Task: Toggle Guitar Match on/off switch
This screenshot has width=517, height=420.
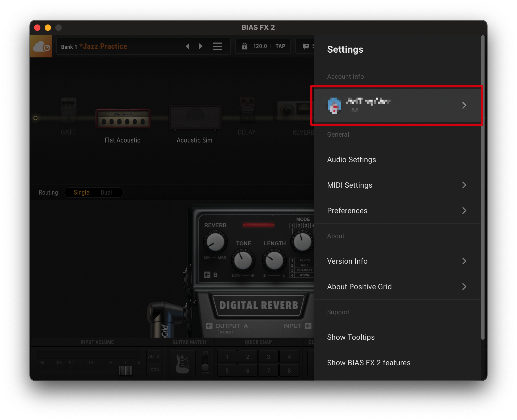Action: click(x=205, y=363)
